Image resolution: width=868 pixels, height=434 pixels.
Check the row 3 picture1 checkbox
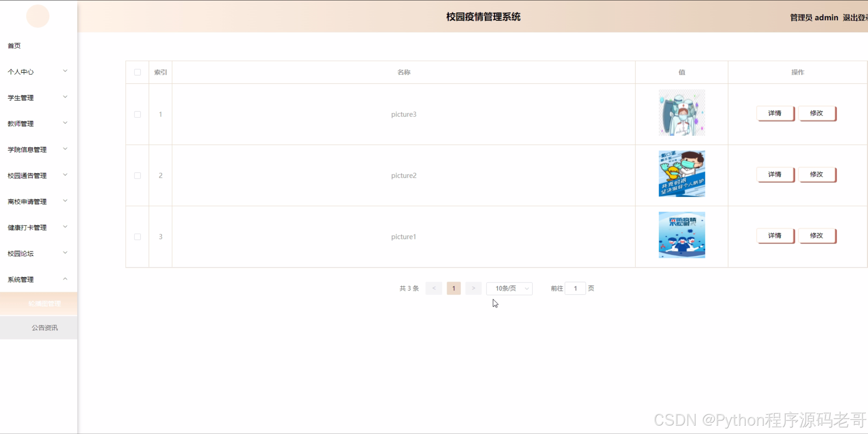click(x=137, y=237)
